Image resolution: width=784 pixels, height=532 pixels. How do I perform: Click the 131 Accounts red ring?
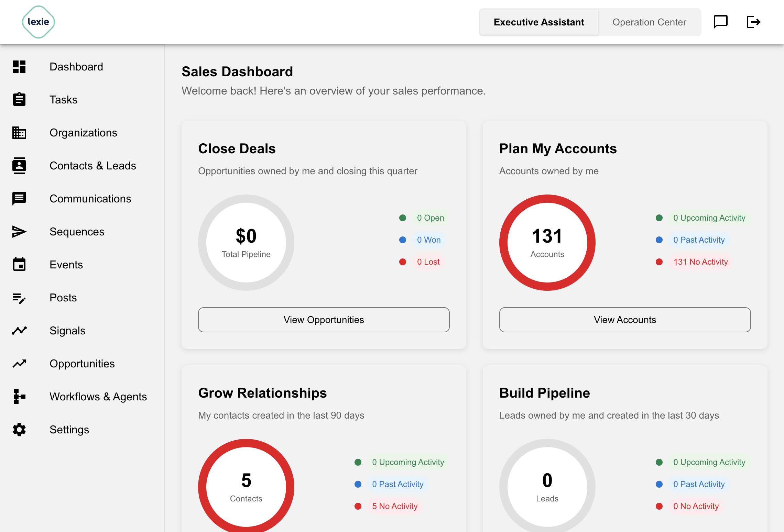[547, 243]
